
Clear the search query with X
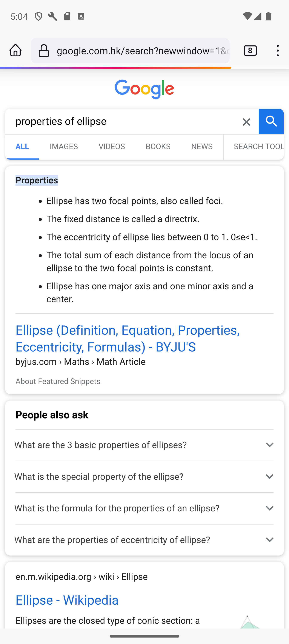(246, 122)
